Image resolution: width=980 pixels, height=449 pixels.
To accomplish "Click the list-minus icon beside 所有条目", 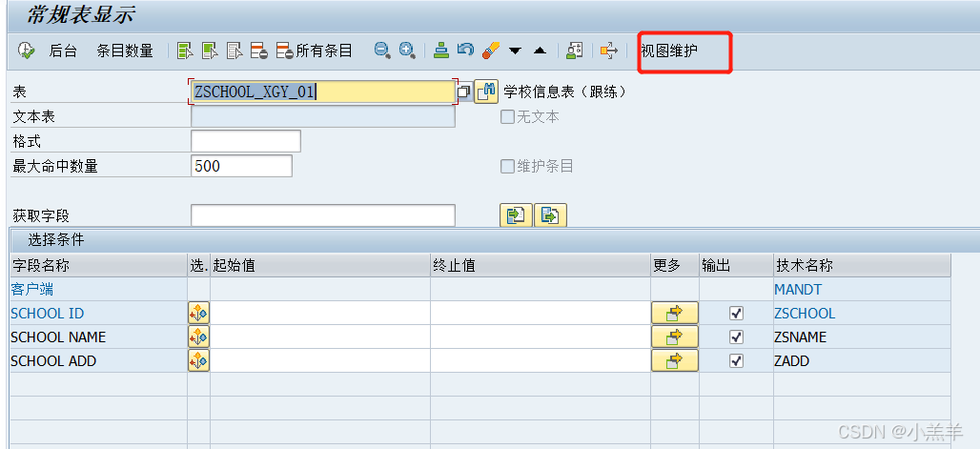I will [285, 51].
